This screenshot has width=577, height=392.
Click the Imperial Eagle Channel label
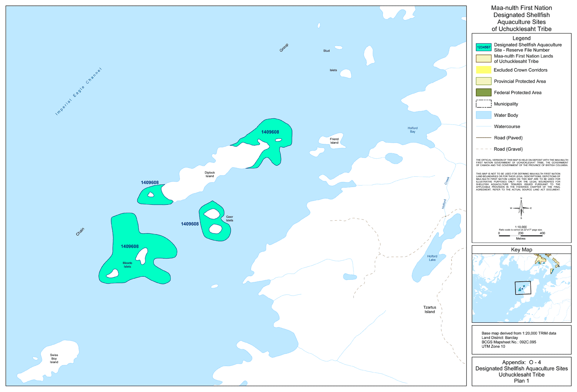pos(78,91)
